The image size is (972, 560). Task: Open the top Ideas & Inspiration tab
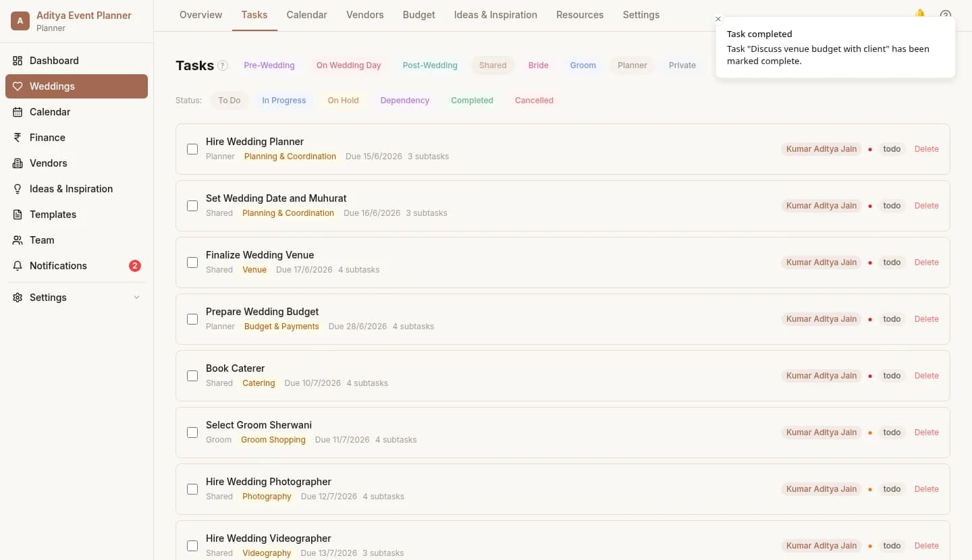(495, 15)
